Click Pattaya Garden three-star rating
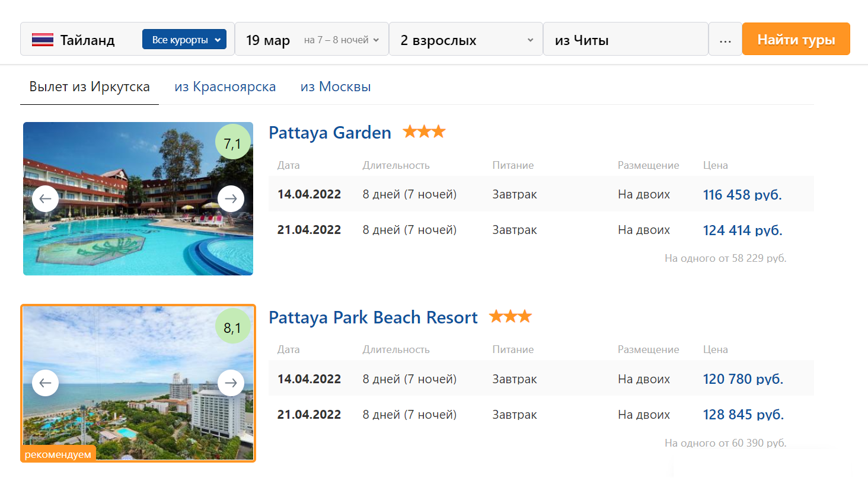The height and width of the screenshot is (494, 868). click(x=424, y=131)
